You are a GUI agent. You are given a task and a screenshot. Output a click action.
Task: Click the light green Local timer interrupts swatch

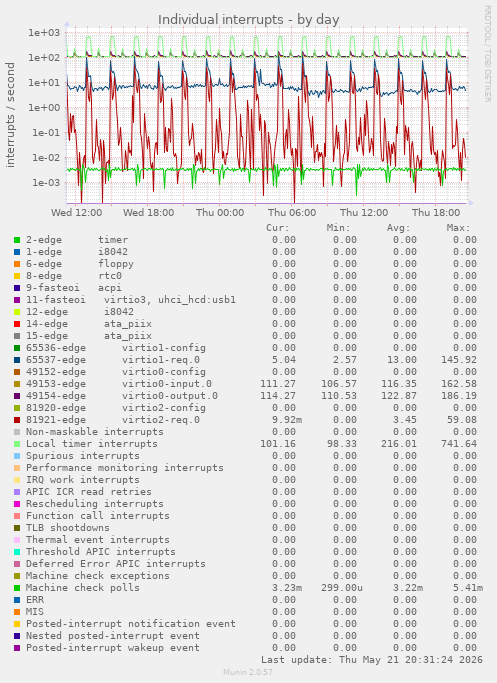(17, 444)
